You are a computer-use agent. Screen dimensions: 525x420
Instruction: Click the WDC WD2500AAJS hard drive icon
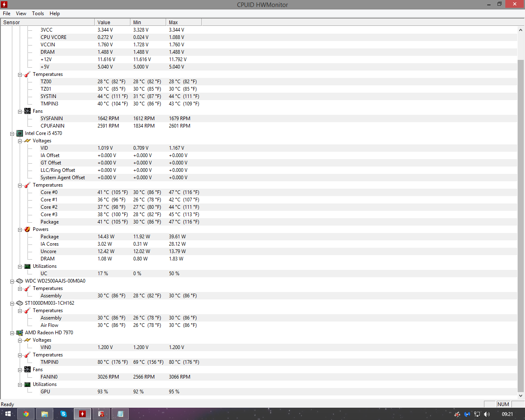[20, 281]
